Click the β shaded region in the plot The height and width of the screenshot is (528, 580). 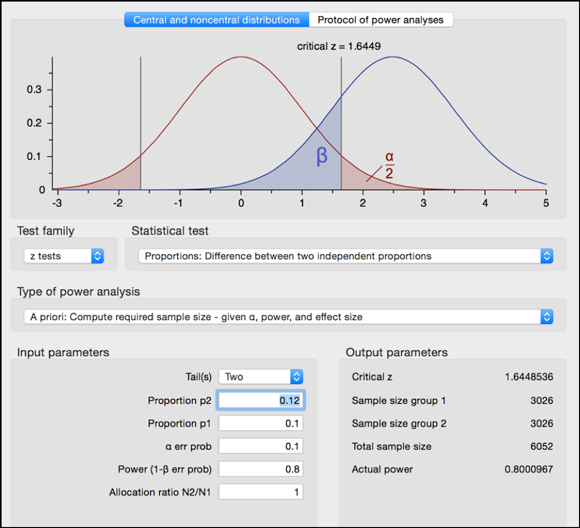pos(322,156)
